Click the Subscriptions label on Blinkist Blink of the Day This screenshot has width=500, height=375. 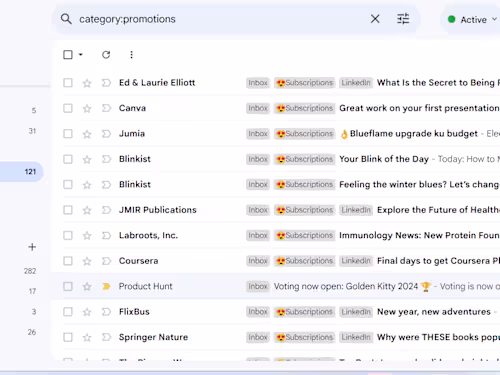305,159
